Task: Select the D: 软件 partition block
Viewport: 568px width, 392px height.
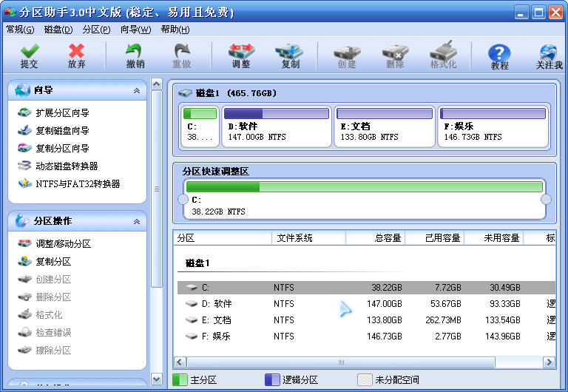Action: [276, 126]
